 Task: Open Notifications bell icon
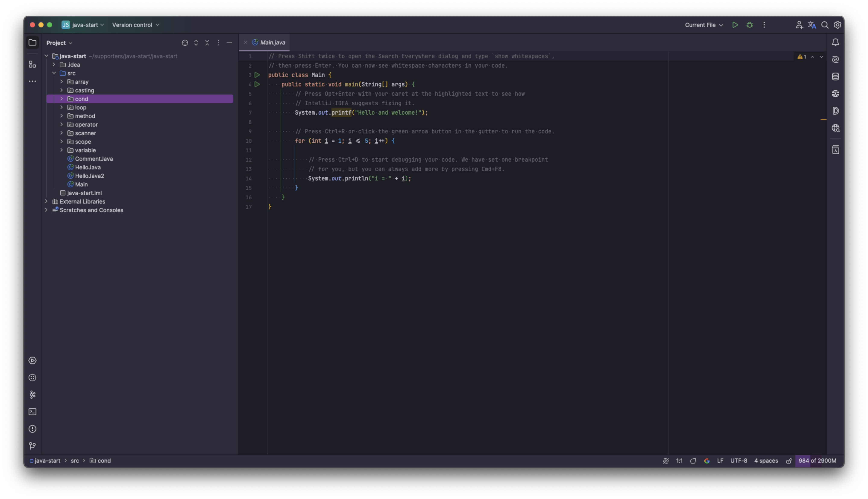click(x=835, y=42)
